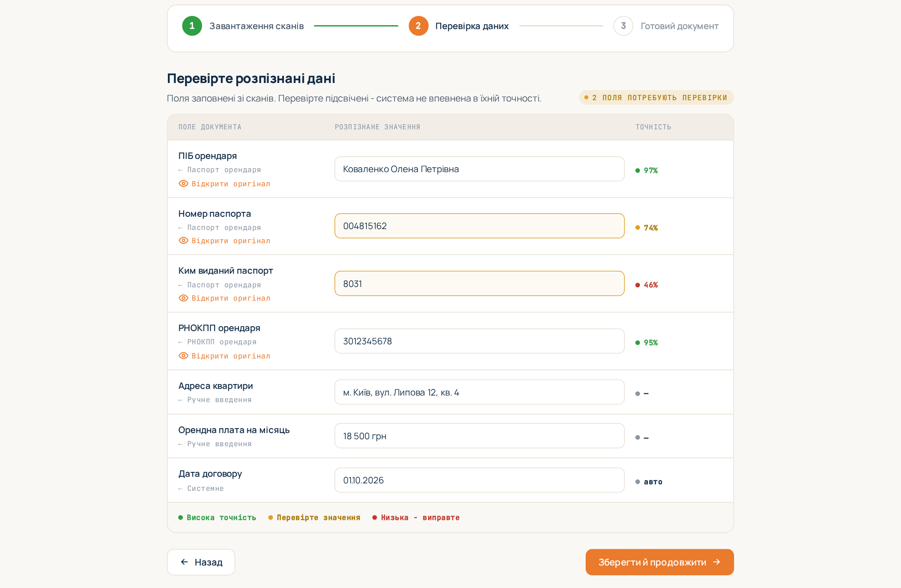Click 97% accuracy indicator
The width and height of the screenshot is (901, 588).
647,170
